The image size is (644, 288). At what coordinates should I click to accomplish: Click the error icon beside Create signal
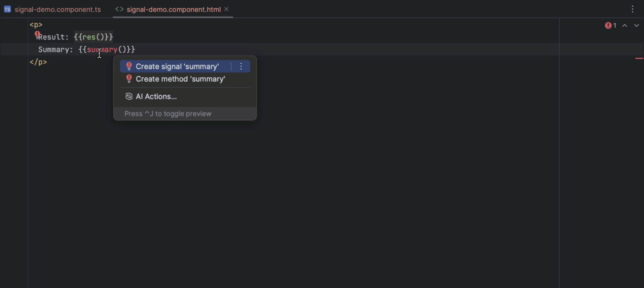[x=129, y=66]
